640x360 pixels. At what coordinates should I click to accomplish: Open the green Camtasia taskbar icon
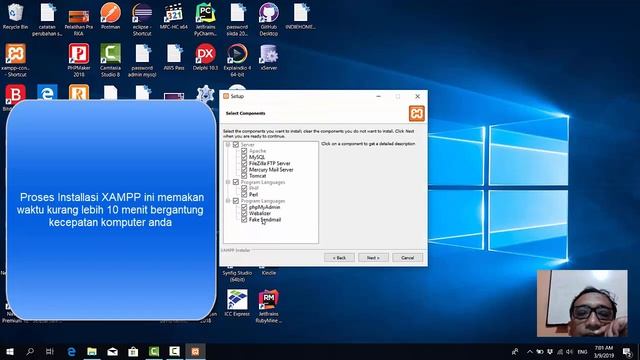point(154,351)
